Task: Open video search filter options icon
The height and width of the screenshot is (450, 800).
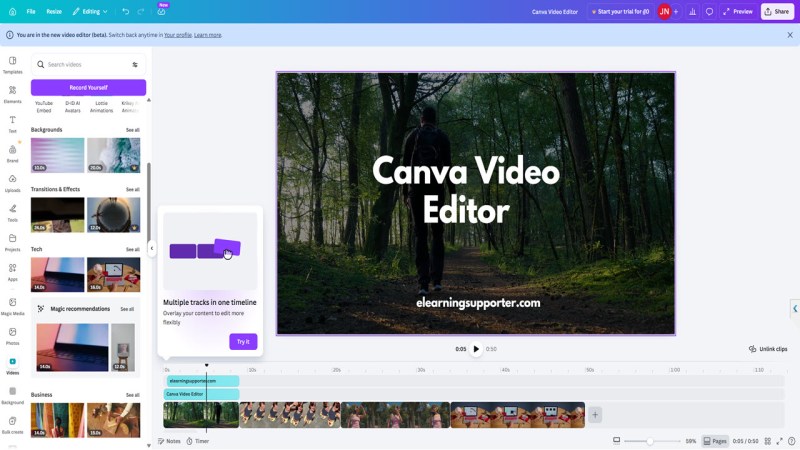Action: tap(135, 64)
